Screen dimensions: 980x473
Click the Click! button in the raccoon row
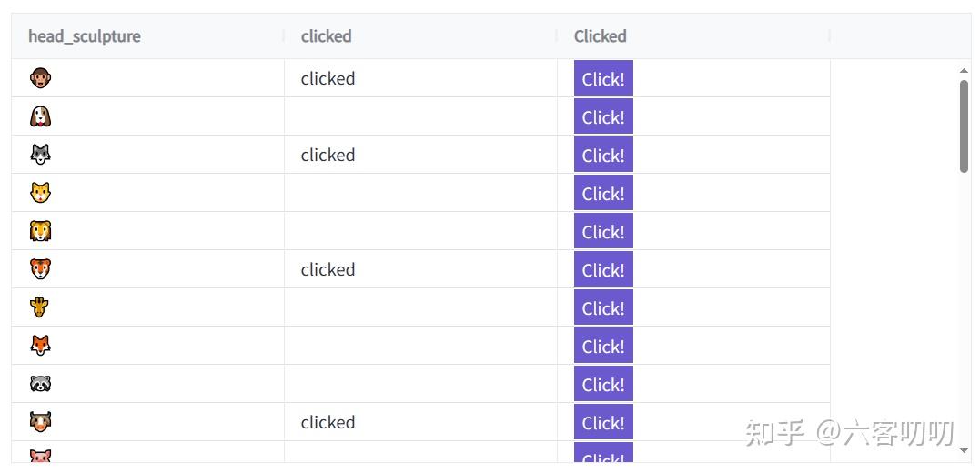tap(603, 383)
